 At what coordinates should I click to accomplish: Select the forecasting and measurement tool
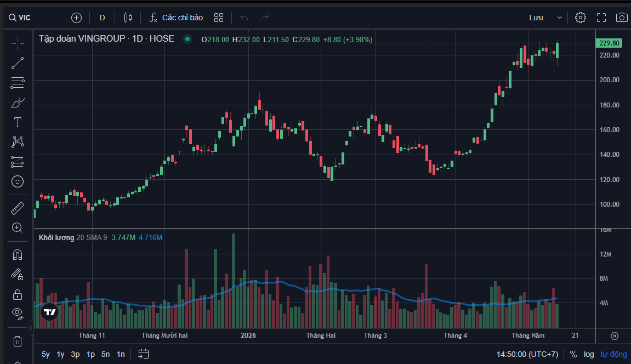click(x=18, y=162)
